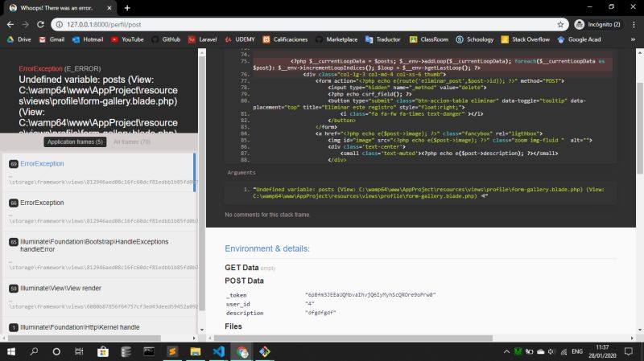Click the Environment & details heading
The height and width of the screenshot is (361, 644).
(267, 248)
